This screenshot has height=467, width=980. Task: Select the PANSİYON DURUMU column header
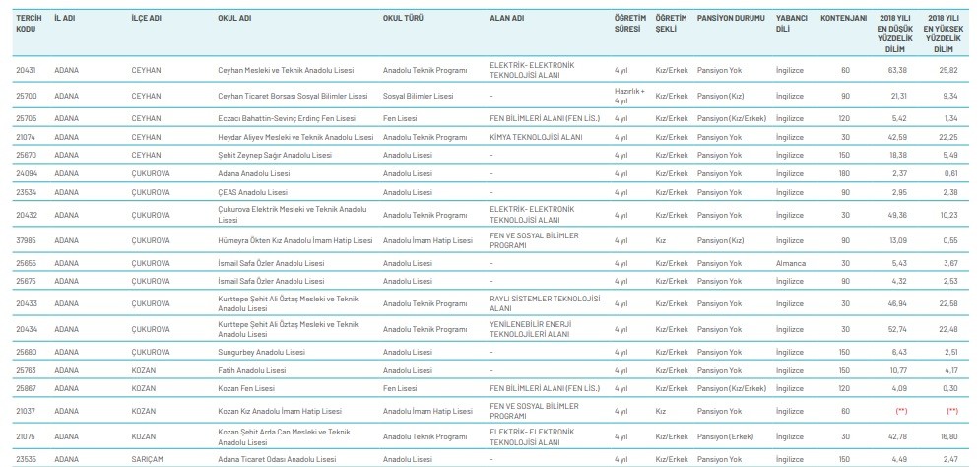click(x=729, y=19)
